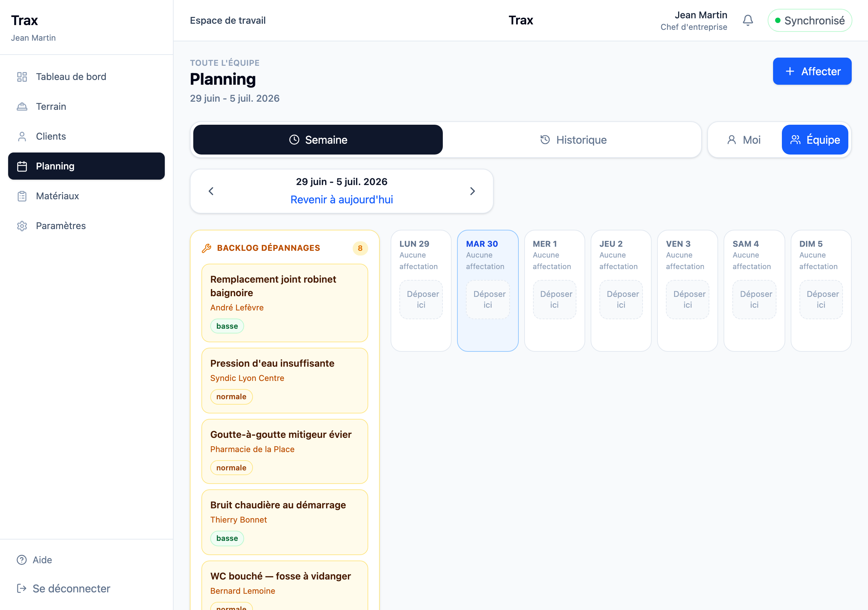The image size is (868, 610).
Task: Click the Tableau de bord grid icon
Action: [x=22, y=77]
